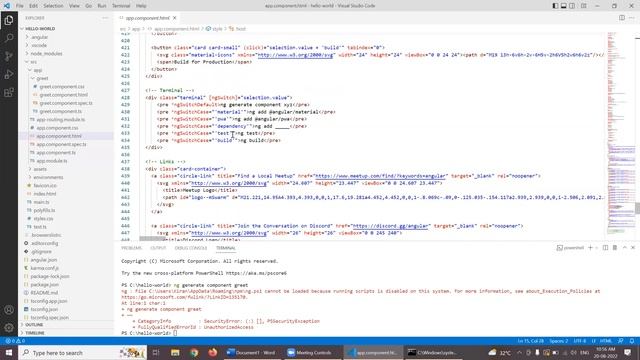Expand the environments folder
The height and width of the screenshot is (360, 640).
click(x=66, y=177)
